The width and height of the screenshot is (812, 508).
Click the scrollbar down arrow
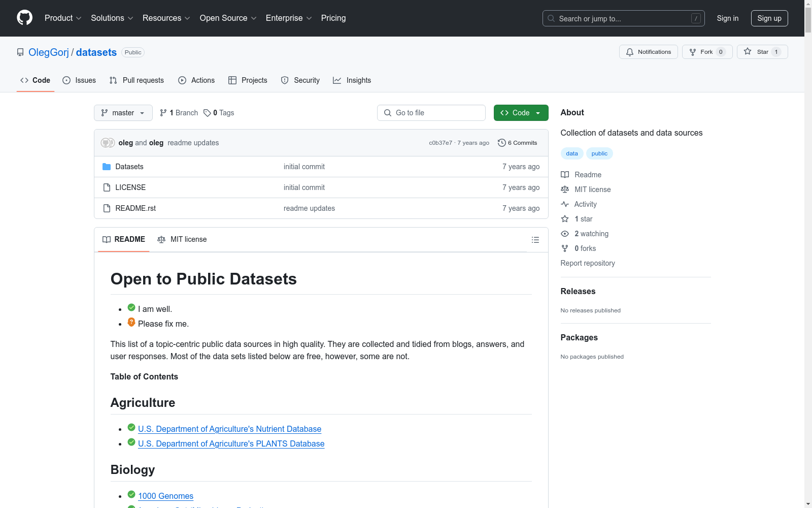click(x=808, y=504)
